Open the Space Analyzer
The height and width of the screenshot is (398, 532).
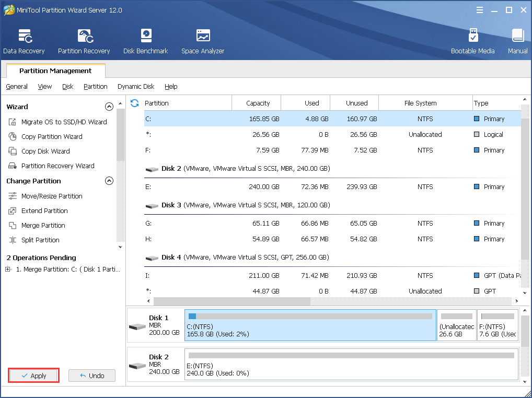point(203,41)
